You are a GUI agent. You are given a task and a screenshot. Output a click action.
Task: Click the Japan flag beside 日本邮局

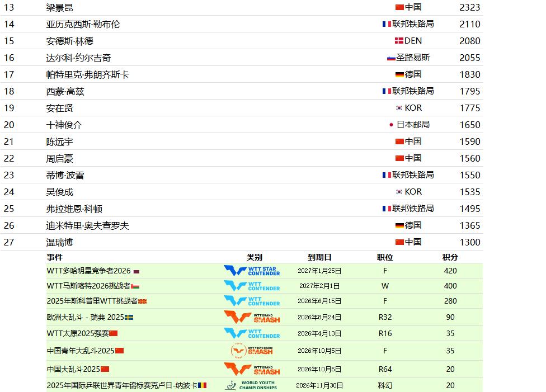pyautogui.click(x=391, y=125)
